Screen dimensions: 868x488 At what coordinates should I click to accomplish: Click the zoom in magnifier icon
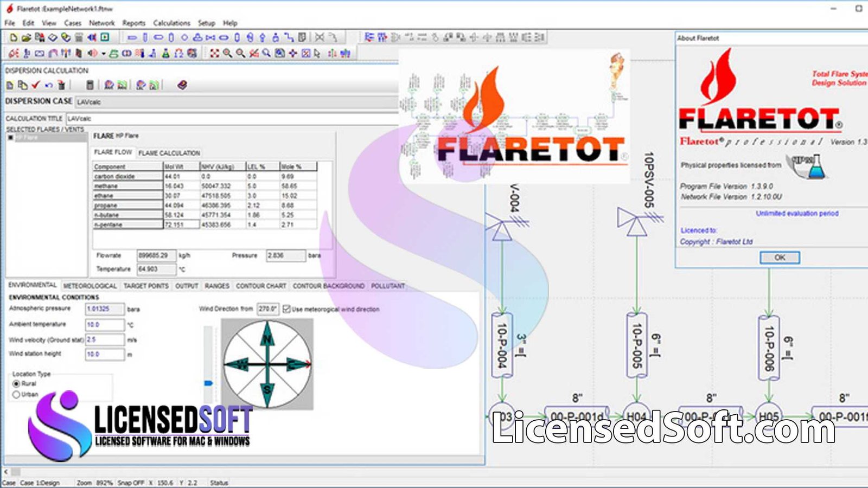pos(227,53)
